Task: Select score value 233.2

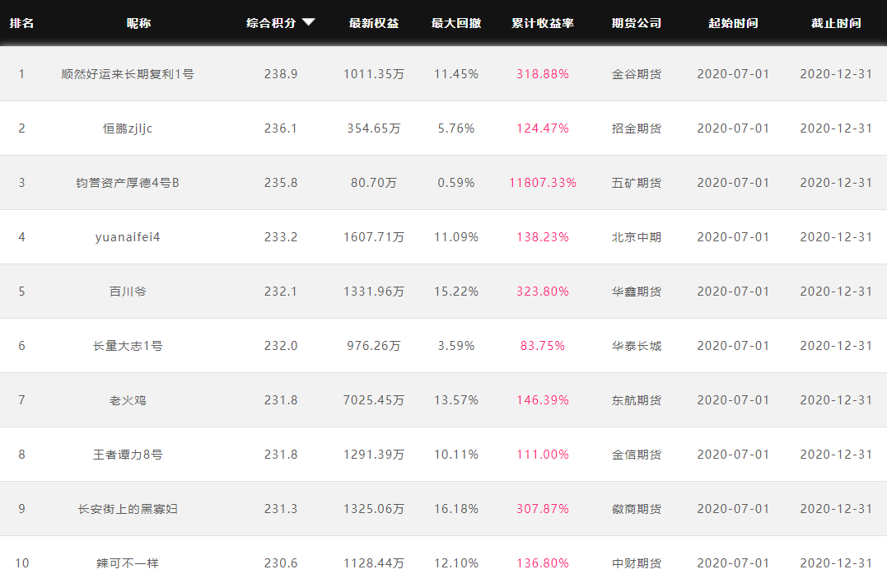Action: point(281,237)
